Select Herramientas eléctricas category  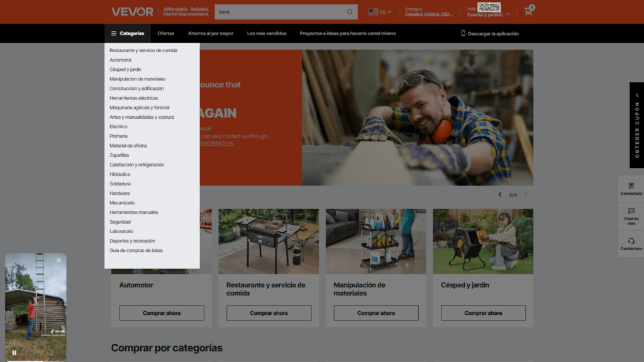point(133,98)
